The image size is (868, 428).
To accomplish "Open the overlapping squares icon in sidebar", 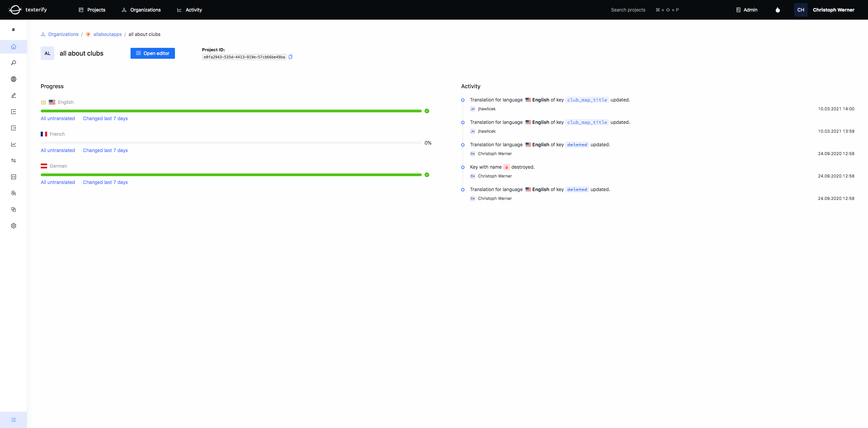I will [x=14, y=209].
